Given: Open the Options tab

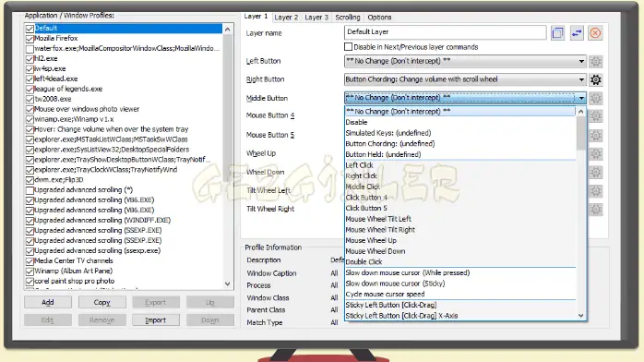Looking at the screenshot, I should [x=379, y=18].
